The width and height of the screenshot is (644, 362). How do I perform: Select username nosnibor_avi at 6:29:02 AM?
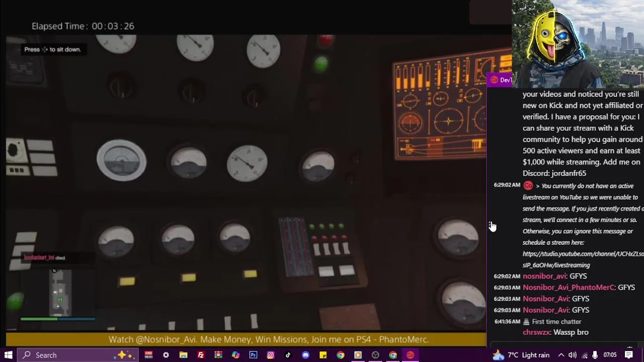click(x=544, y=276)
